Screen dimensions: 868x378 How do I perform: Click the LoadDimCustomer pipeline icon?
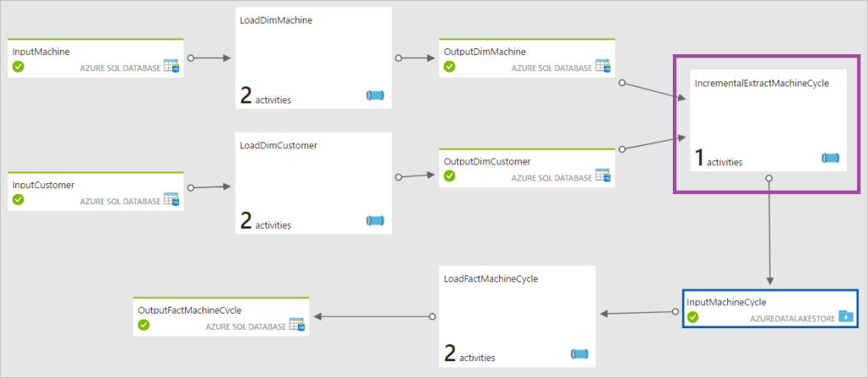[375, 221]
